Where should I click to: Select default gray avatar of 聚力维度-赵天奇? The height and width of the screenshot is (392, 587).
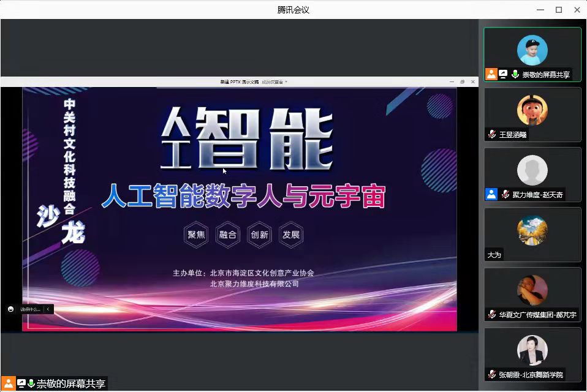[x=532, y=170]
